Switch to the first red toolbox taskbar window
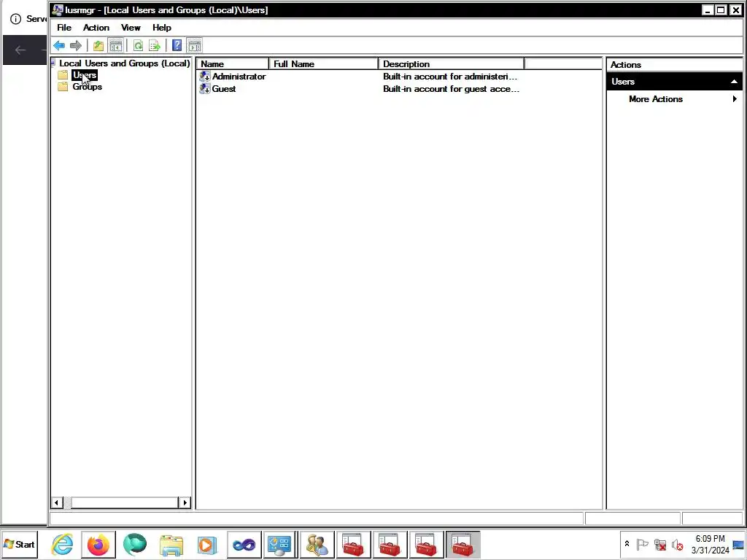This screenshot has height=560, width=747. 353,544
